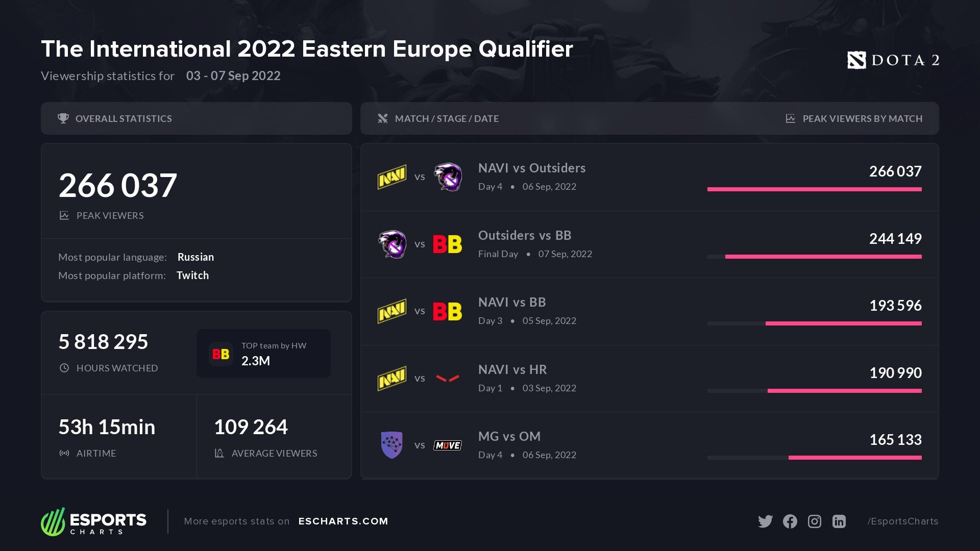Select the Outsiders vs BB match title
Image resolution: width=980 pixels, height=551 pixels.
524,236
